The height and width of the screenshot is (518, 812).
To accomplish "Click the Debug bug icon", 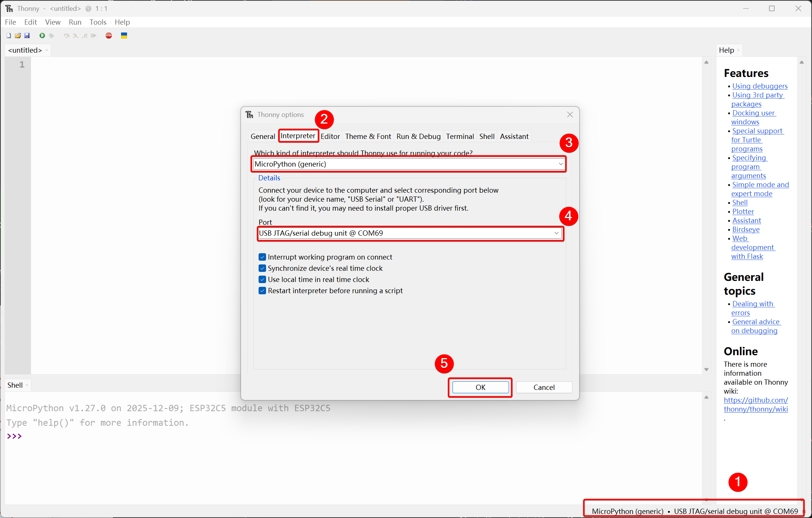I will 52,35.
